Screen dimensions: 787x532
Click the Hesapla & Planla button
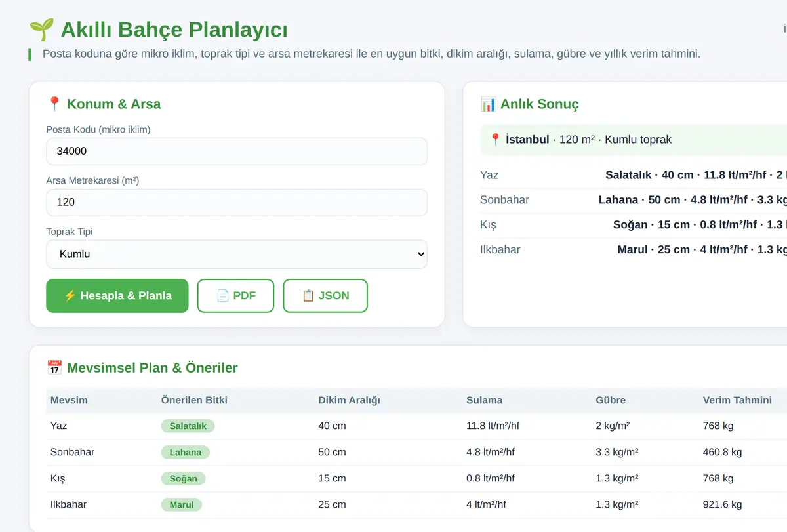click(x=117, y=296)
